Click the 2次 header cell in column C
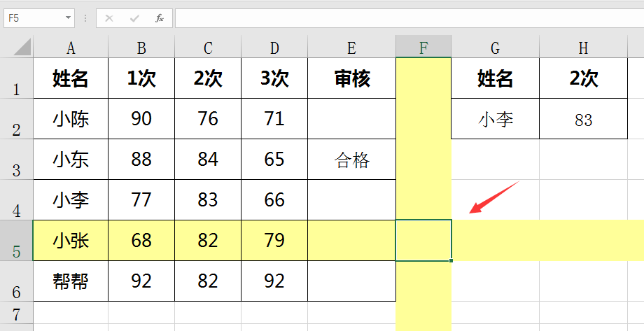Image resolution: width=644 pixels, height=331 pixels. (x=208, y=78)
